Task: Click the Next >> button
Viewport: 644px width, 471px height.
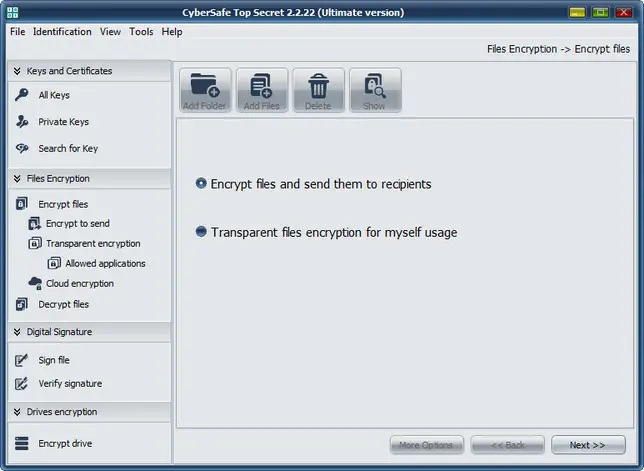Action: click(588, 445)
